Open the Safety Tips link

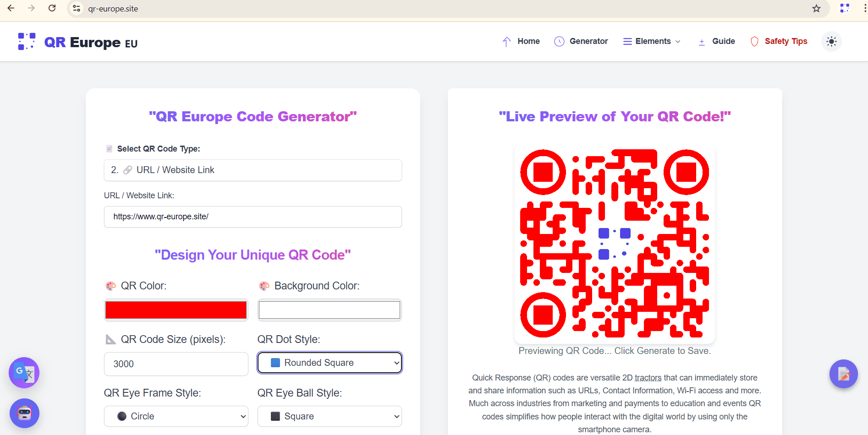779,42
